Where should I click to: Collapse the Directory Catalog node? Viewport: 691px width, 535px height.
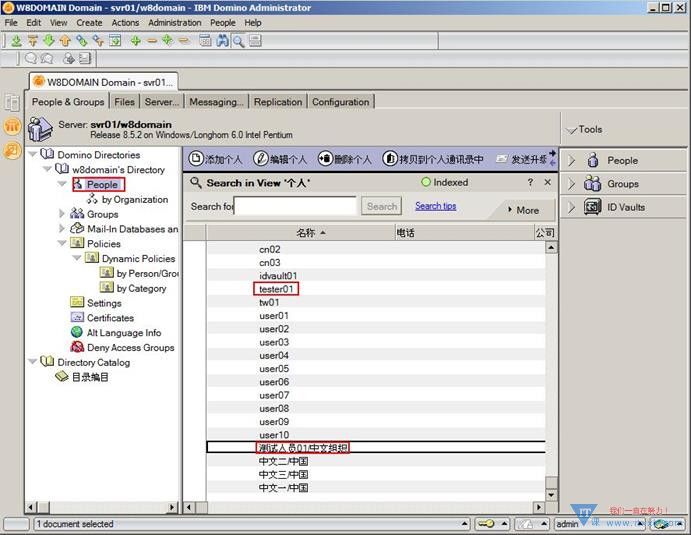pyautogui.click(x=33, y=362)
